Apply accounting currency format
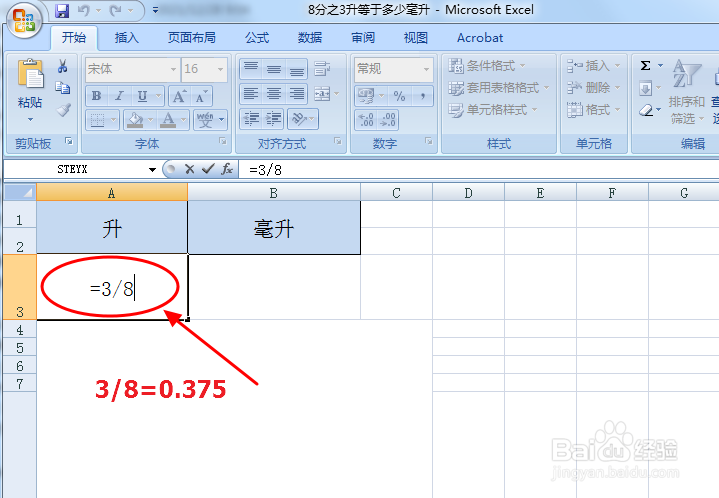Image resolution: width=719 pixels, height=498 pixels. point(365,96)
